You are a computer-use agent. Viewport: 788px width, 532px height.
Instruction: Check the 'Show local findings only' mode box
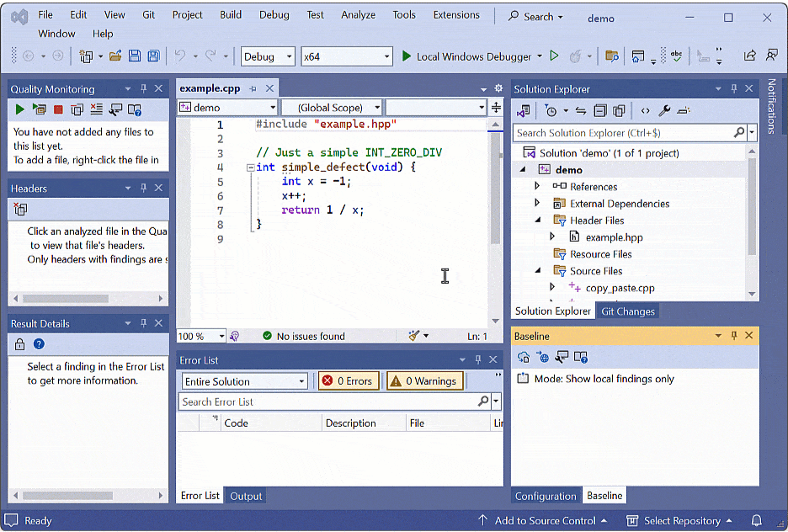click(523, 379)
